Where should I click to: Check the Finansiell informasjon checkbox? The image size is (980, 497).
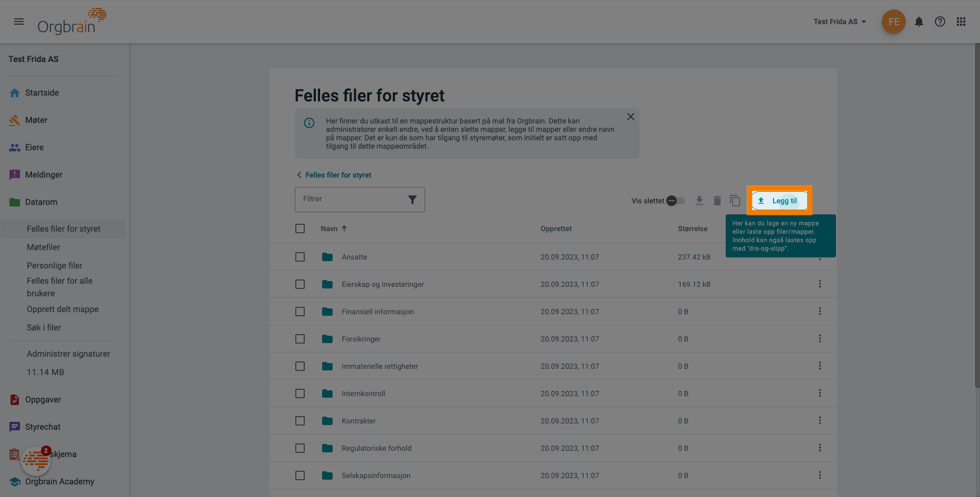click(300, 312)
